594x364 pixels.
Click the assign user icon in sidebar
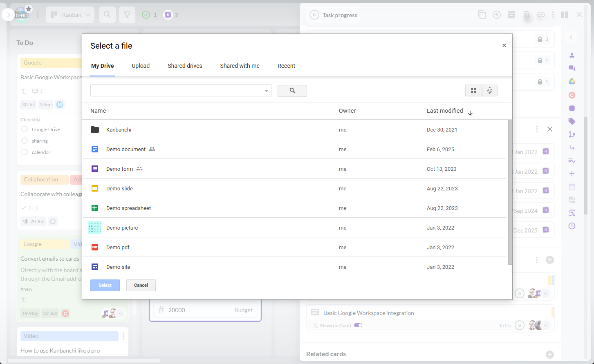572,55
